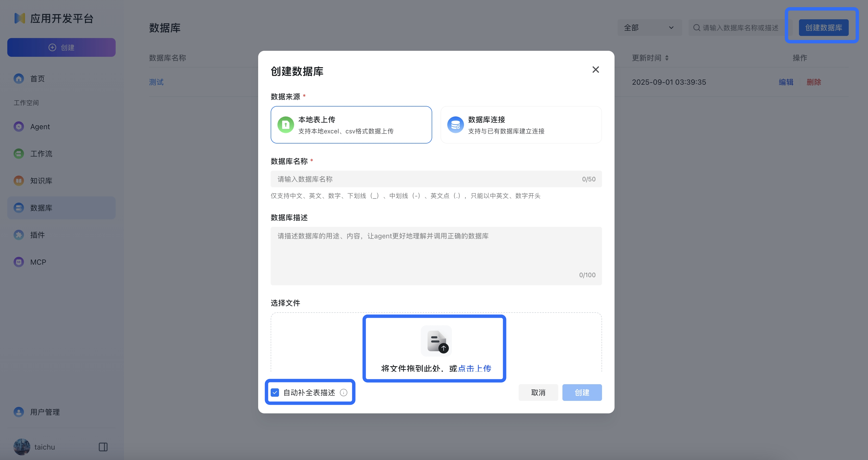Image resolution: width=868 pixels, height=460 pixels.
Task: Click the 插件 plugins icon
Action: click(18, 235)
